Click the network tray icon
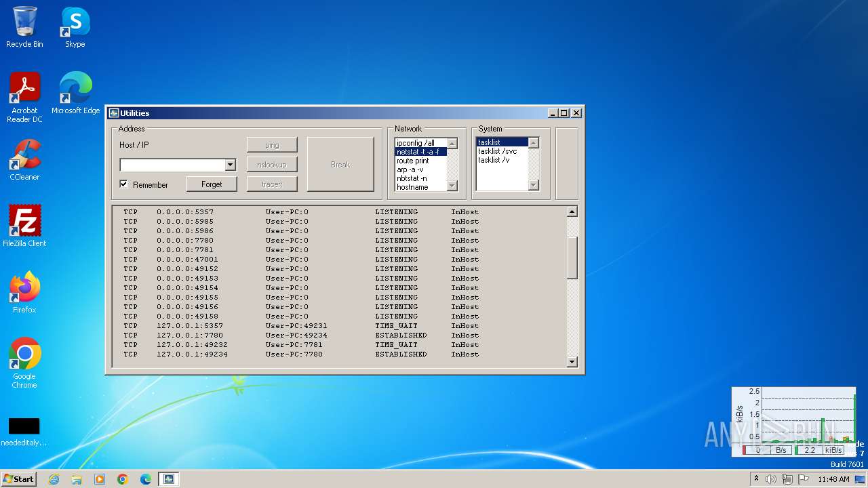Viewport: 868px width, 488px height. click(x=787, y=479)
